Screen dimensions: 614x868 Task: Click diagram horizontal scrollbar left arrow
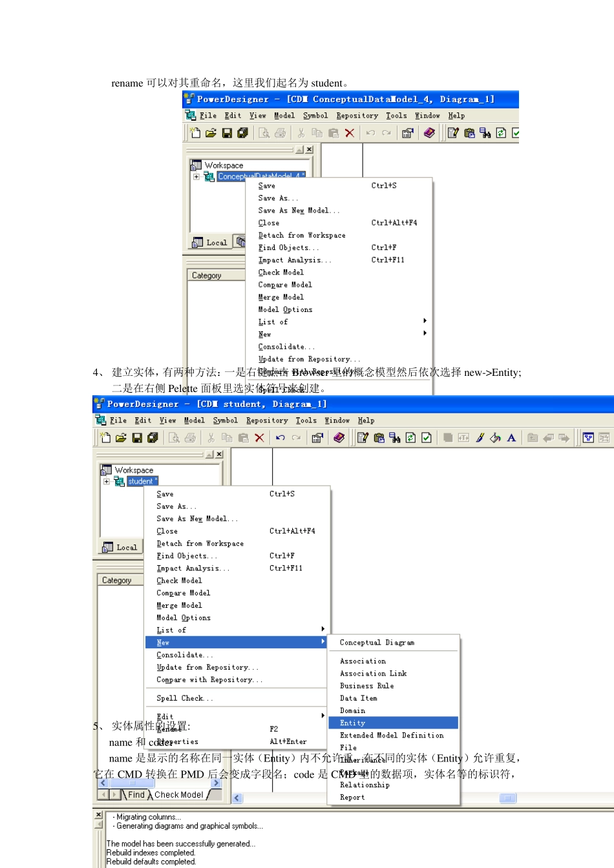click(x=237, y=798)
